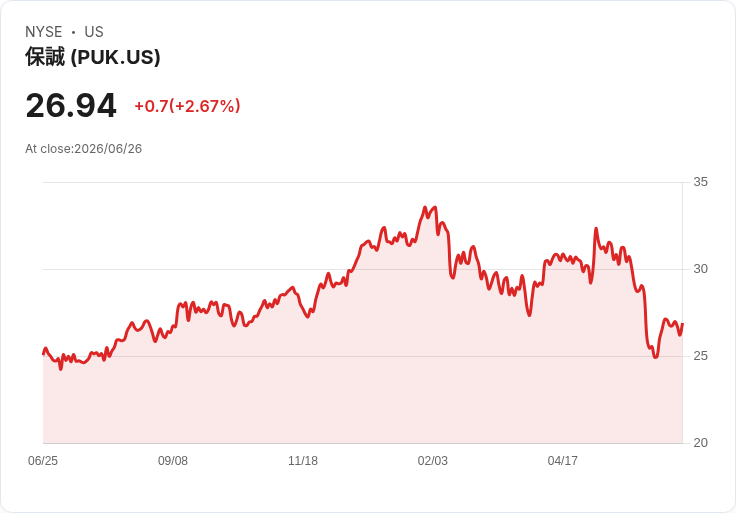Click the 04/17 x-axis date label
This screenshot has height=513, width=736.
[562, 461]
